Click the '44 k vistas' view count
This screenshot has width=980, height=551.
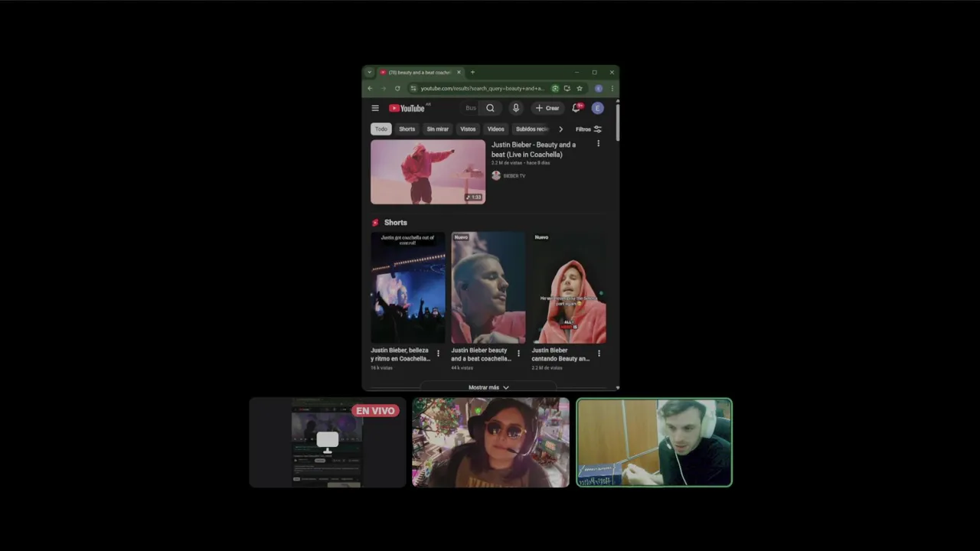(462, 368)
